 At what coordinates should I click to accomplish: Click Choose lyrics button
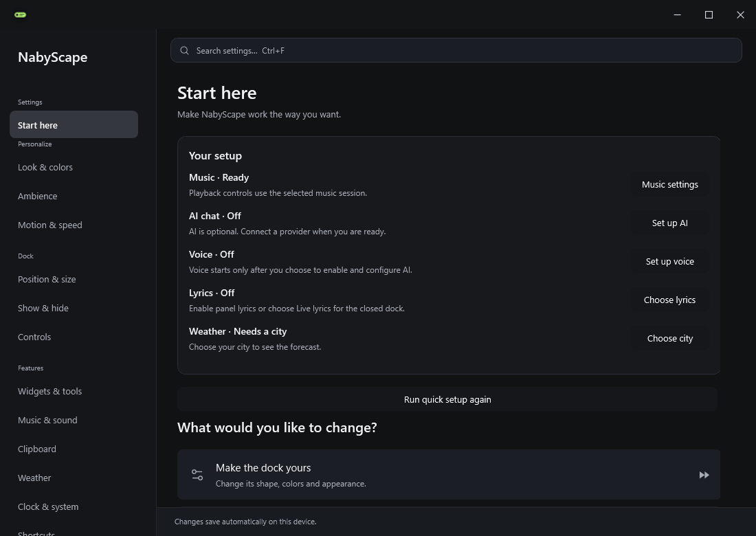[x=669, y=300]
